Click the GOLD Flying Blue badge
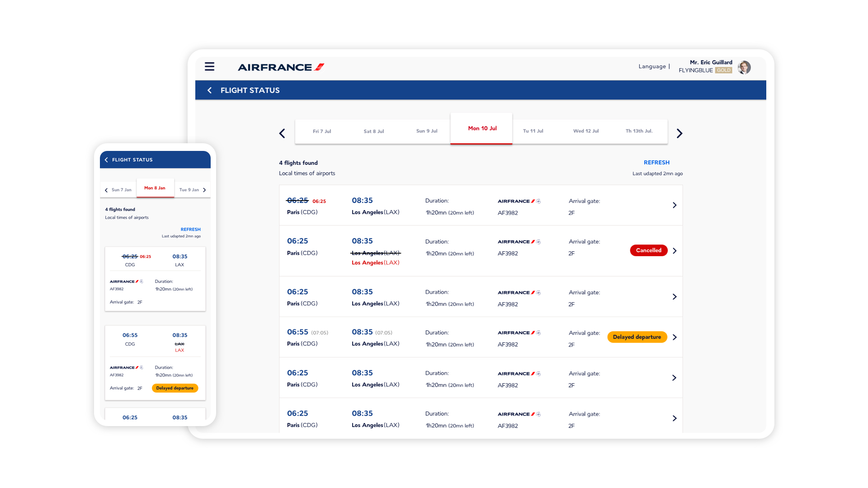Screen dimensions: 868x488 tap(724, 70)
